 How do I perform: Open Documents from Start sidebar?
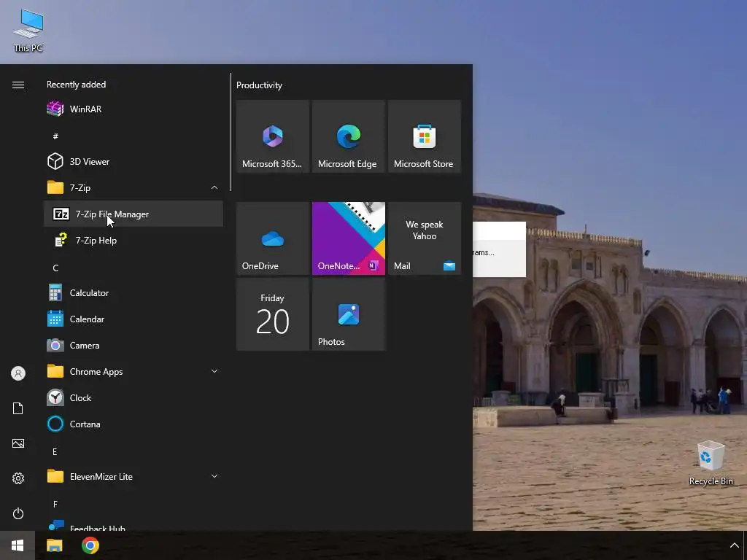18,408
